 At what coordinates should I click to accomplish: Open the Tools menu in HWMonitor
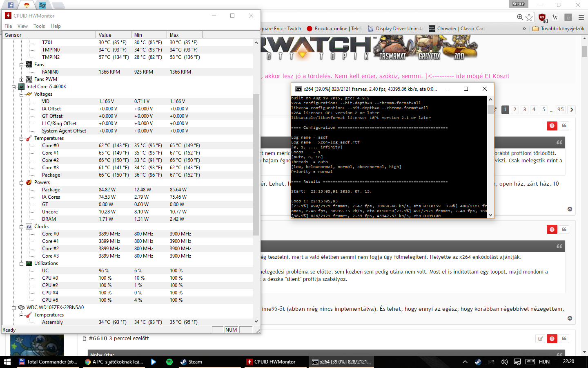(x=39, y=26)
